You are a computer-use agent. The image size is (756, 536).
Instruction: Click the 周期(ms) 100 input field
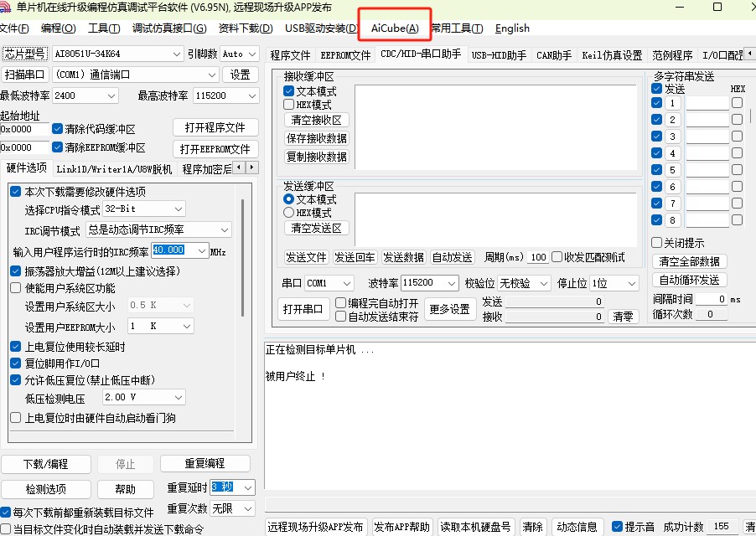[x=538, y=257]
